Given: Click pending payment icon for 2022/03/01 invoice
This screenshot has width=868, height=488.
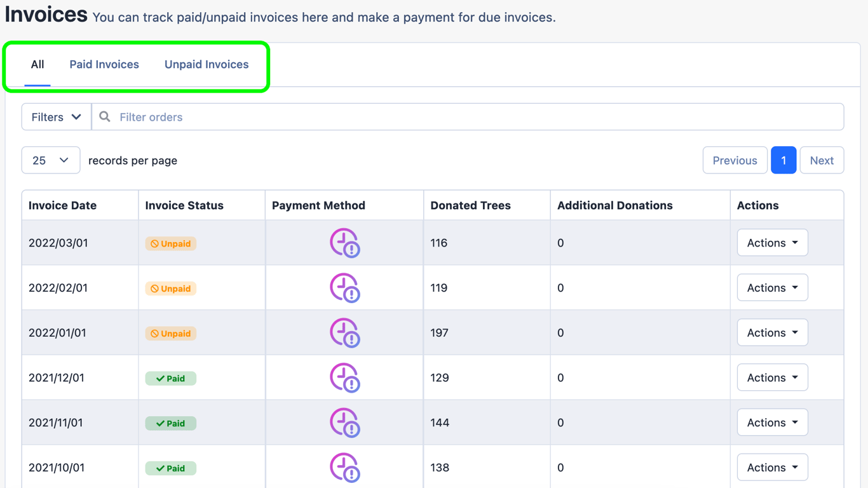Looking at the screenshot, I should pyautogui.click(x=345, y=243).
